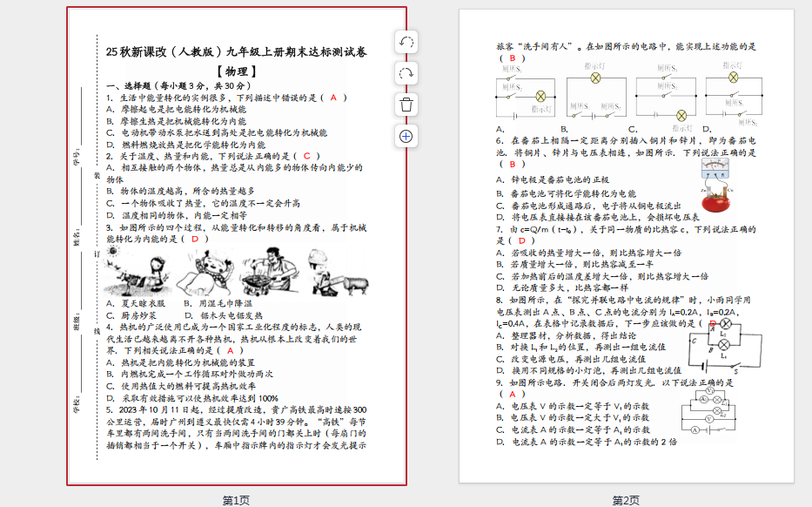Image resolution: width=812 pixels, height=507 pixels.
Task: Select the page 2 thumbnail
Action: pos(626,246)
